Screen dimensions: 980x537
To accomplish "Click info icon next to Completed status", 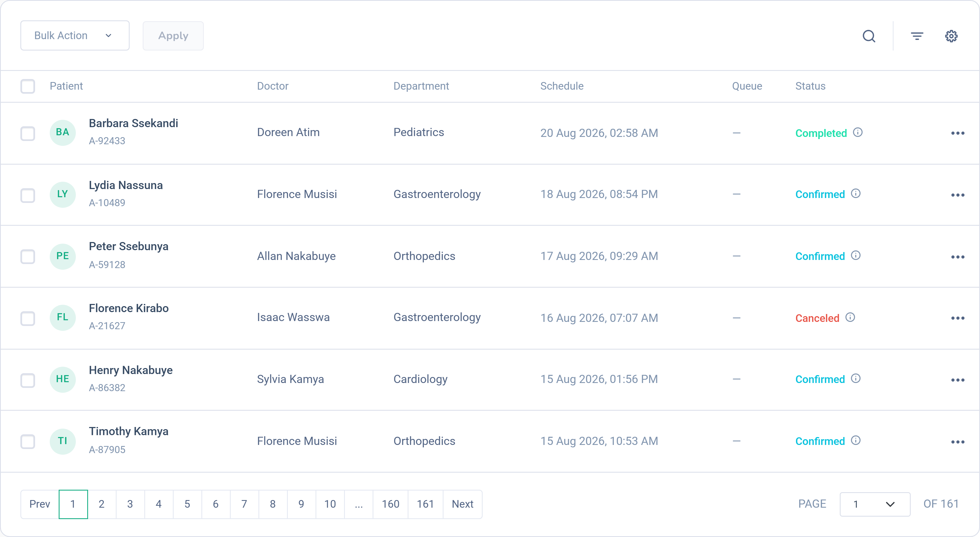I will pyautogui.click(x=857, y=132).
